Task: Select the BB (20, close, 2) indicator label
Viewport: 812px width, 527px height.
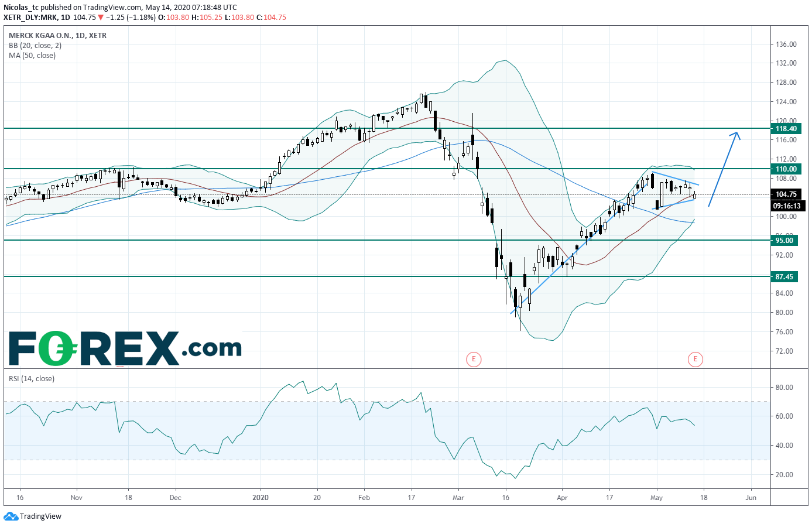Action: [x=35, y=45]
